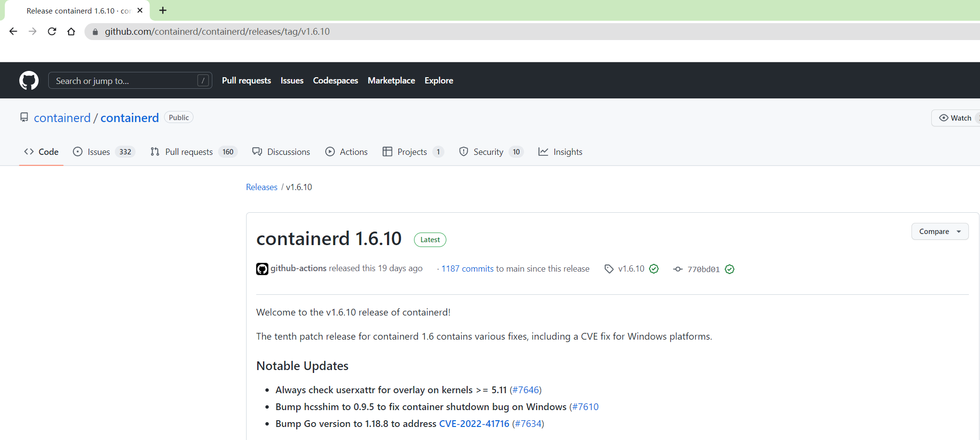Open the containerd organization link
The image size is (980, 440).
[62, 118]
